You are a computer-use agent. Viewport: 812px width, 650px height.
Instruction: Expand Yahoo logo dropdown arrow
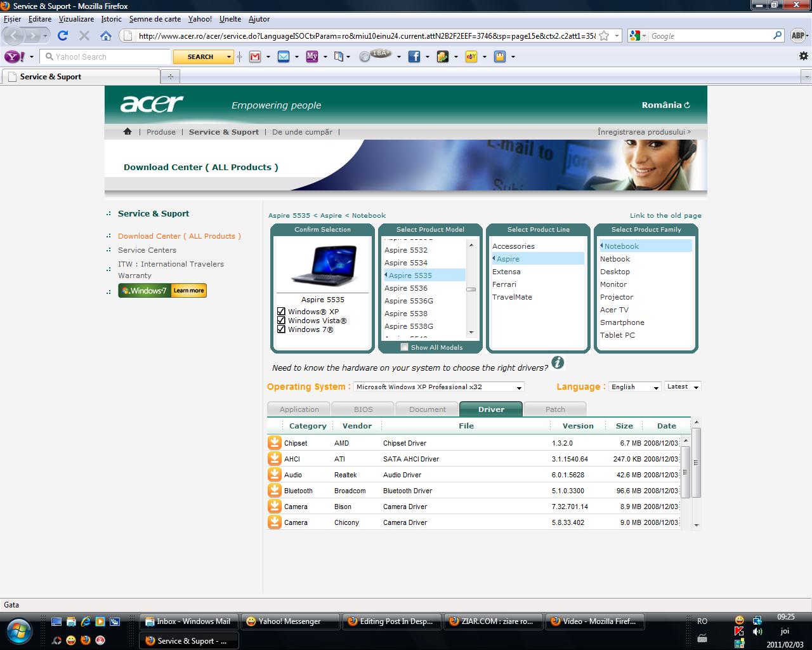[x=31, y=56]
